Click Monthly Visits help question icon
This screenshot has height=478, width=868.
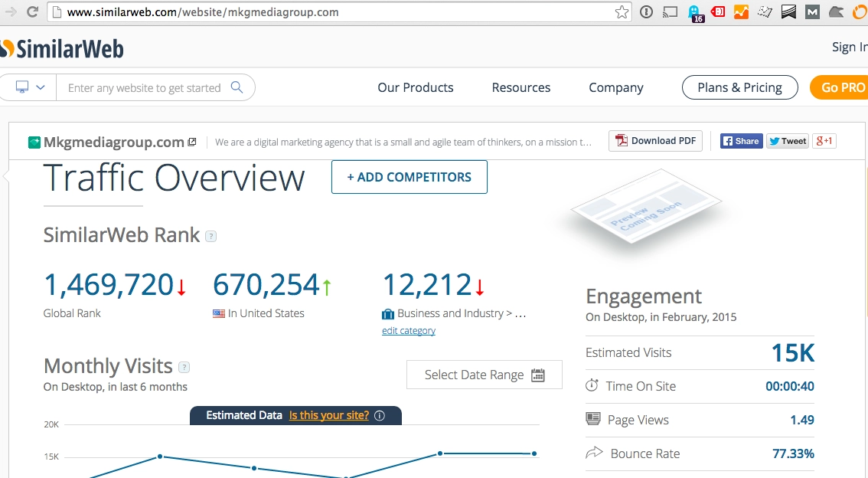[184, 367]
